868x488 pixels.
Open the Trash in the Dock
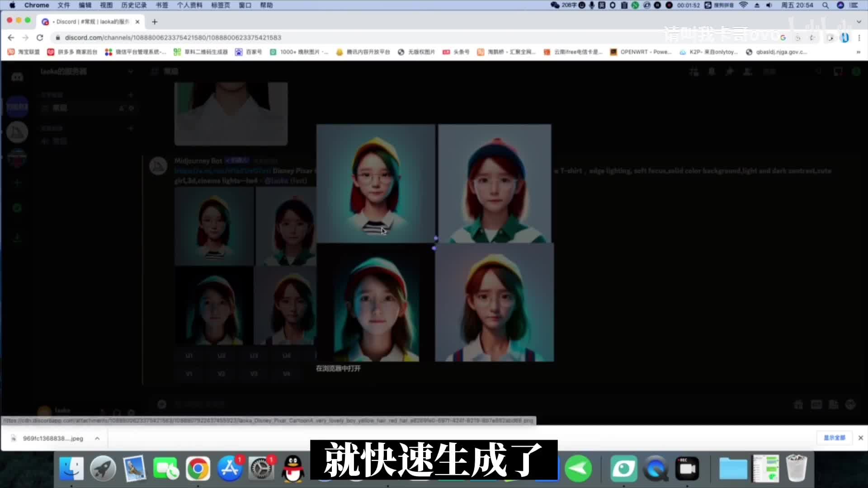(796, 469)
